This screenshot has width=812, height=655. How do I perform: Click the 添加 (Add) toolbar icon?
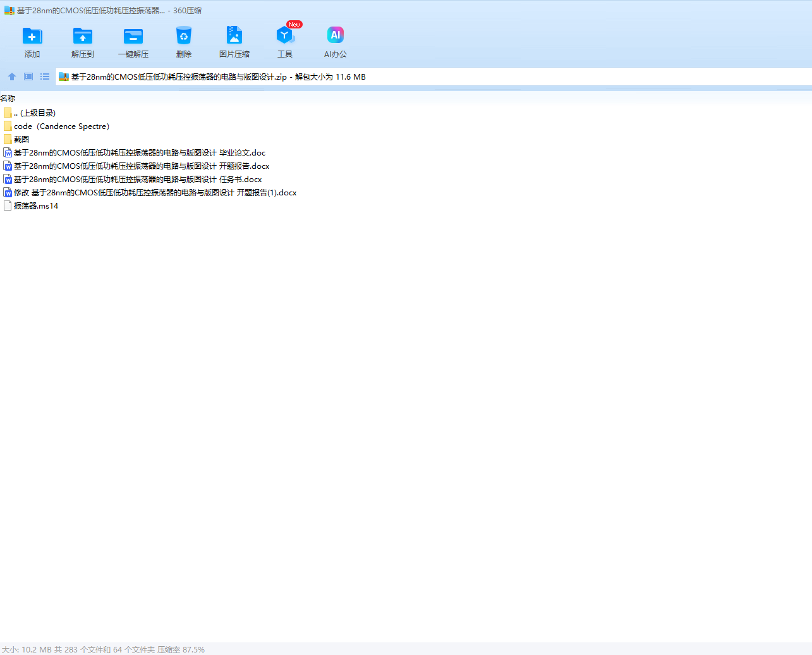(32, 36)
